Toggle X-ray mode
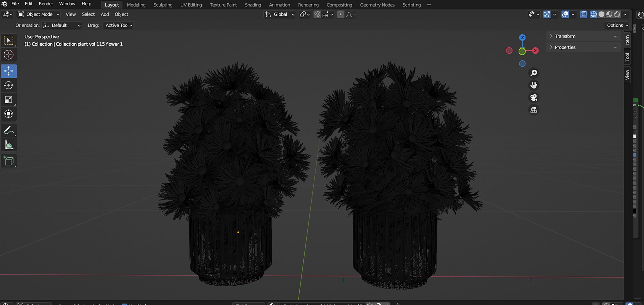644x305 pixels. point(583,14)
